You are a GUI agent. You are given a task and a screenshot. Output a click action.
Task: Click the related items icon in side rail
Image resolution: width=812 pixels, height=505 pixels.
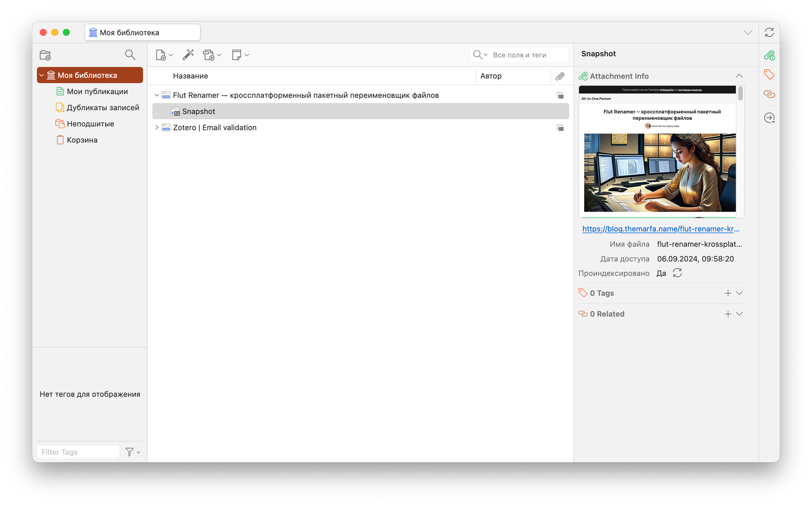pyautogui.click(x=769, y=94)
